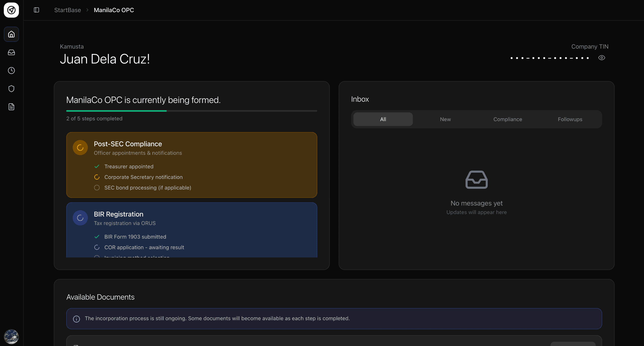Open the Inbox icon in the sidebar
The image size is (644, 346).
click(x=11, y=52)
